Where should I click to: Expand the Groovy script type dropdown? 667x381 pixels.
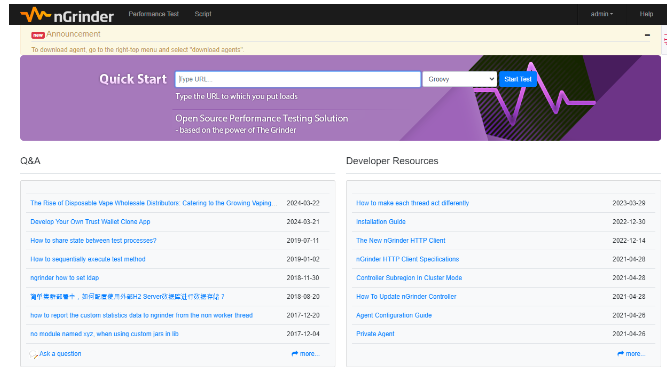pos(459,79)
